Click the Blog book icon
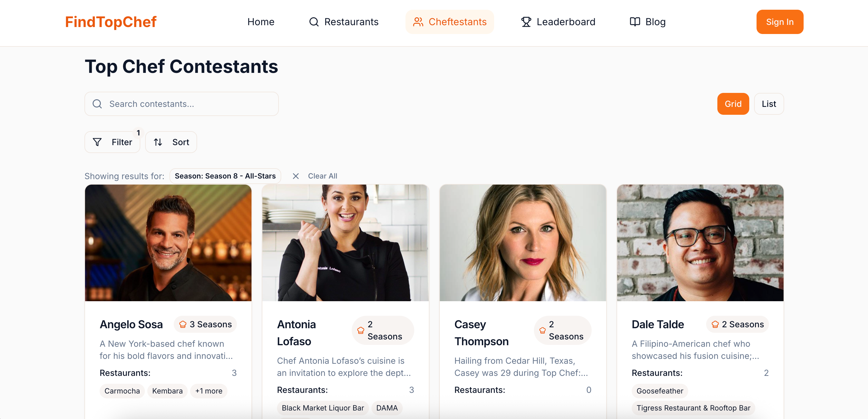The width and height of the screenshot is (868, 419). click(x=635, y=22)
